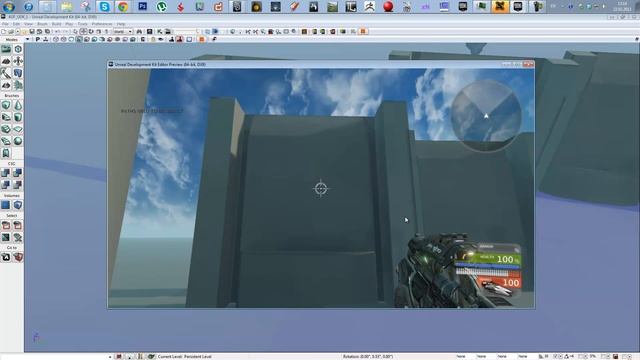Open the Windows Start button
640x360 pixels.
tap(9, 7)
